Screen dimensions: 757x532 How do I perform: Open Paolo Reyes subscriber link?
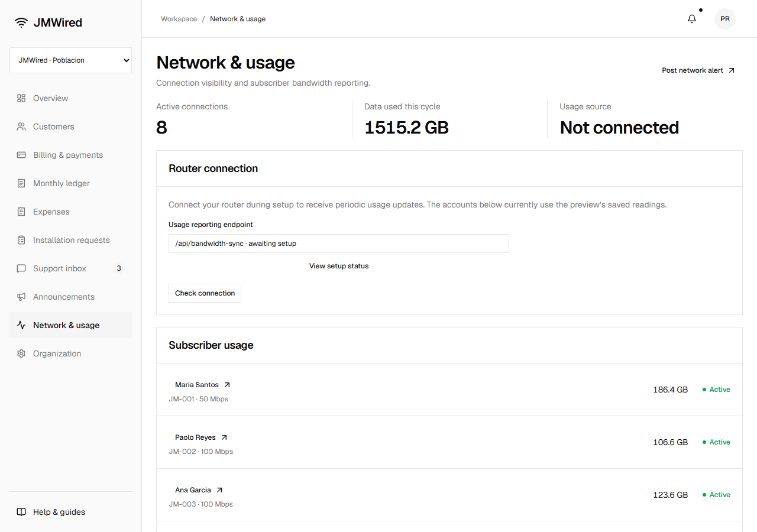click(201, 437)
